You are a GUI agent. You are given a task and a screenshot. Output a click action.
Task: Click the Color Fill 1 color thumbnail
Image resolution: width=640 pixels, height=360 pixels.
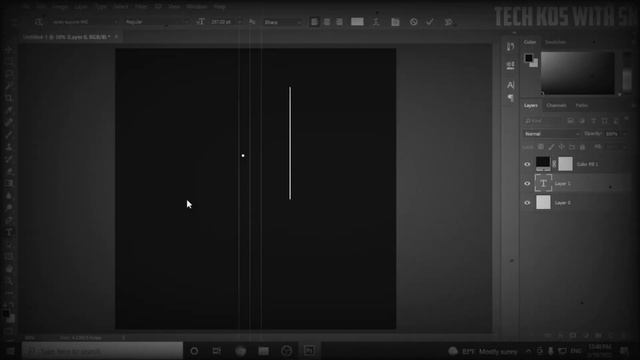point(543,164)
